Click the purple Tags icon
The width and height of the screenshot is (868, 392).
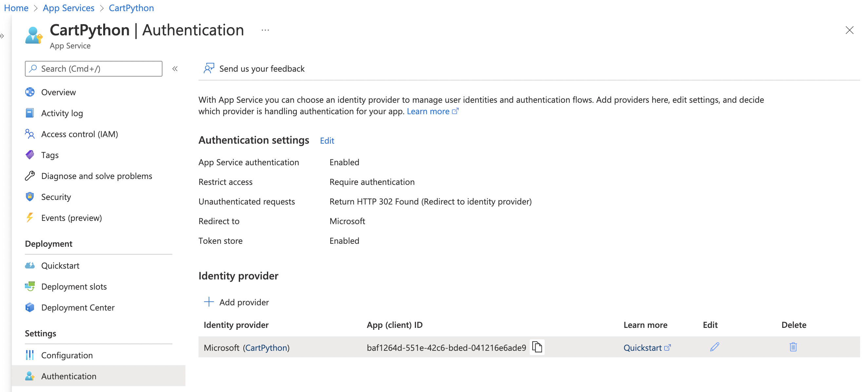click(30, 155)
